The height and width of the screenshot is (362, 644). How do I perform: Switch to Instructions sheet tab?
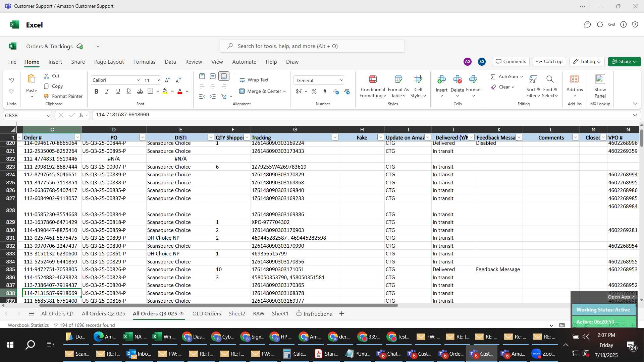tap(314, 314)
